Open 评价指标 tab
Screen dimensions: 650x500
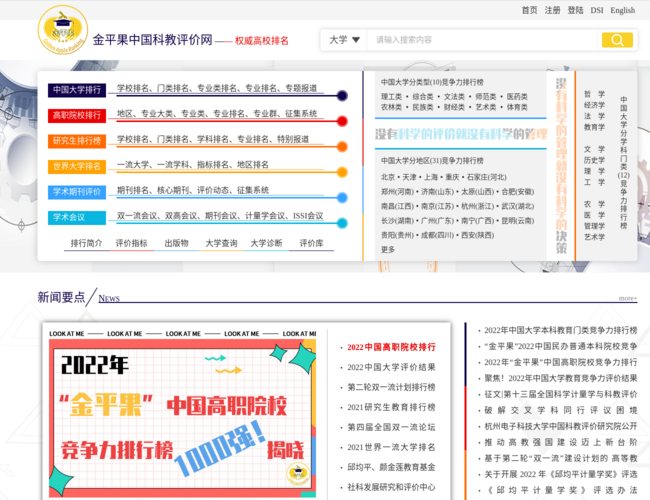point(131,243)
